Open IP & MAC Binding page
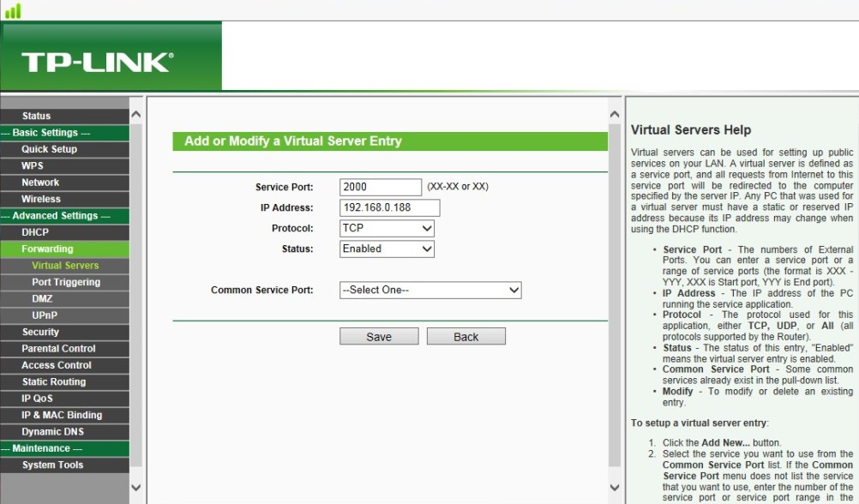Image resolution: width=859 pixels, height=504 pixels. 64,415
